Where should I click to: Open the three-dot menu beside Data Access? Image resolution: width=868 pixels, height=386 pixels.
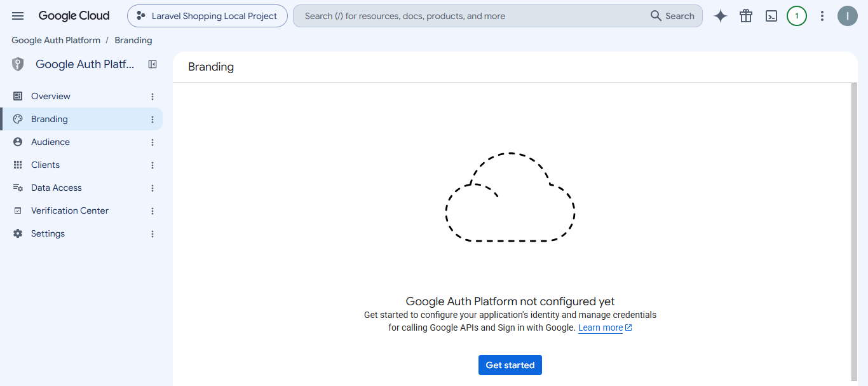point(153,188)
